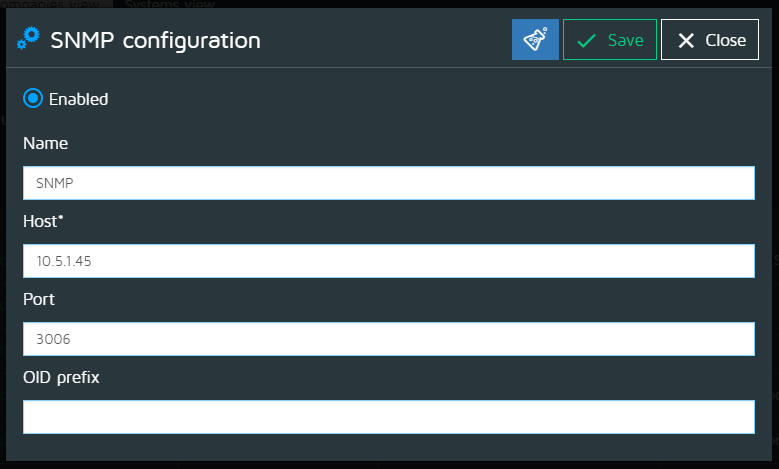The image size is (779, 469).
Task: Save the SNMP configuration
Action: (610, 40)
